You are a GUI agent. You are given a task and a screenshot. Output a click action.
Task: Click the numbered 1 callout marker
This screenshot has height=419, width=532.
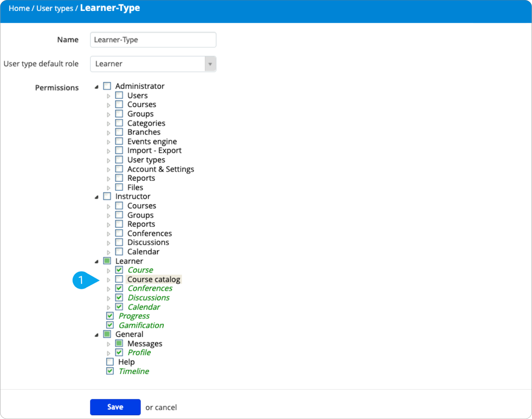pos(81,280)
